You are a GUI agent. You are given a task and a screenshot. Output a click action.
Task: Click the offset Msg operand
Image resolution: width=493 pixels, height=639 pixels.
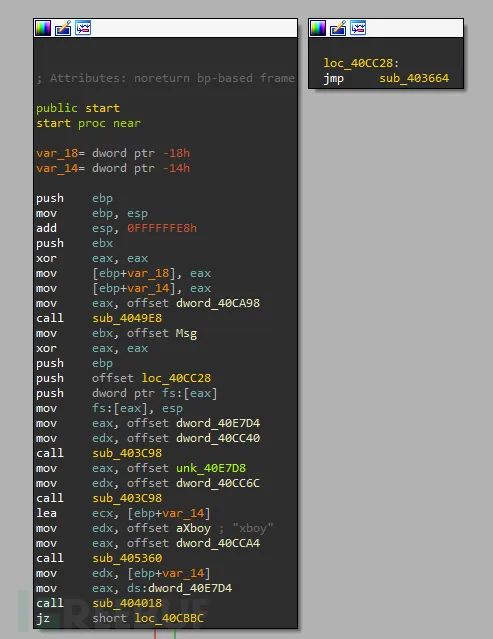tap(162, 333)
